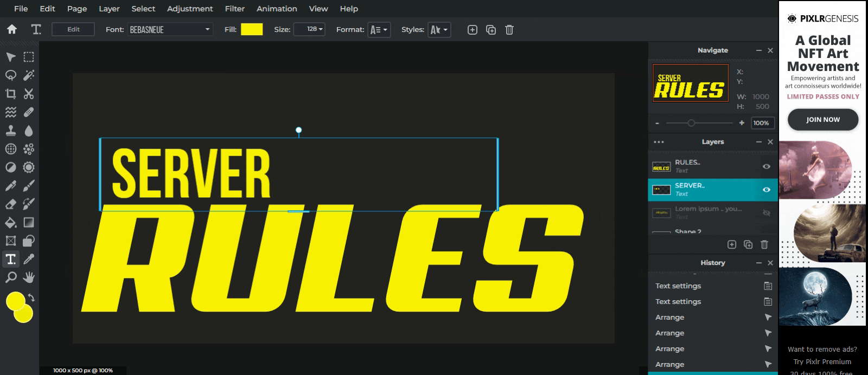Select the Text tool in left toolbar
The image size is (868, 375).
(11, 260)
